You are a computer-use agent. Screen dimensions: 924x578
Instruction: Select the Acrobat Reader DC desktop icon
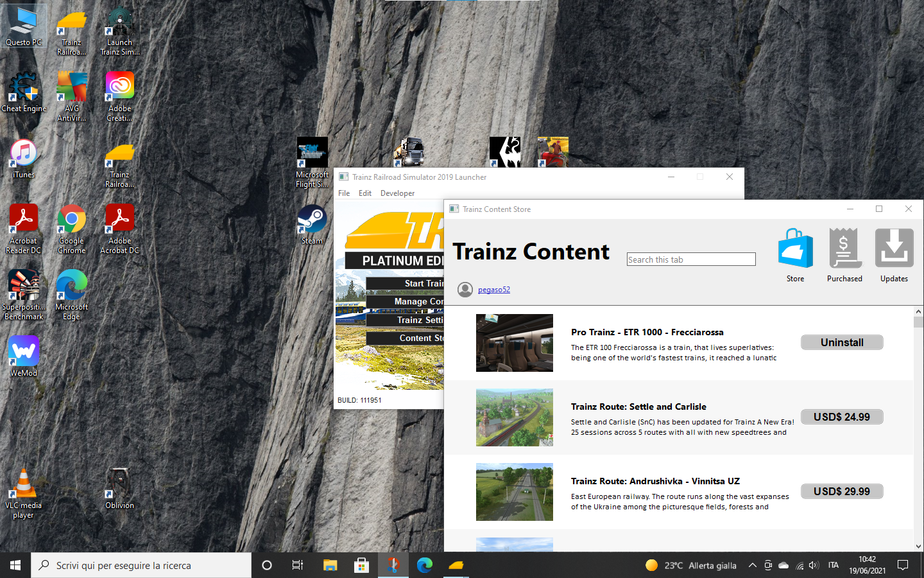[24, 229]
